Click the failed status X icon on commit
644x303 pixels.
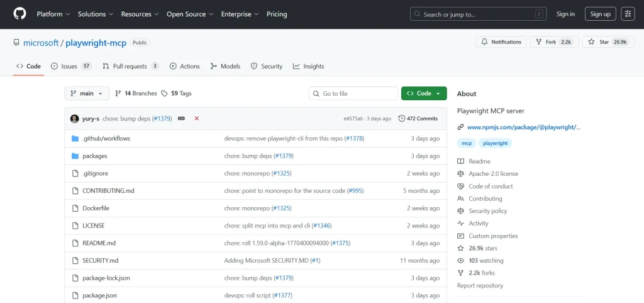coord(197,118)
